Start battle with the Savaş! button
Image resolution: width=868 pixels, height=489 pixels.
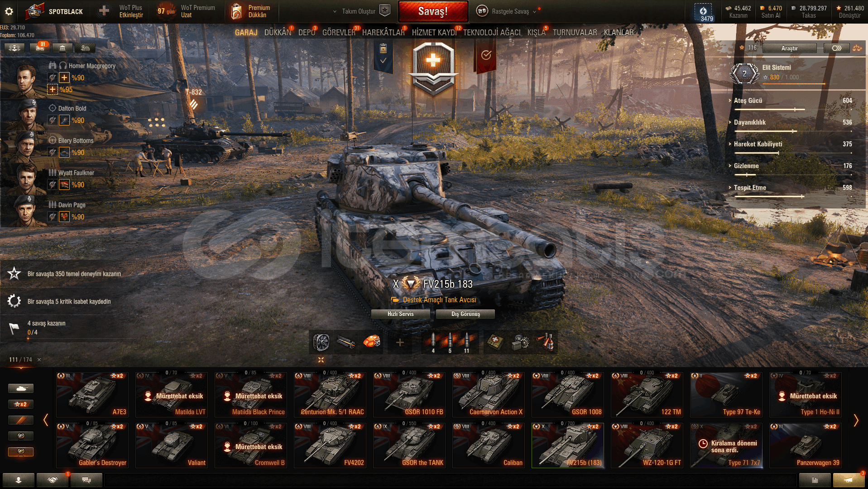(x=433, y=11)
